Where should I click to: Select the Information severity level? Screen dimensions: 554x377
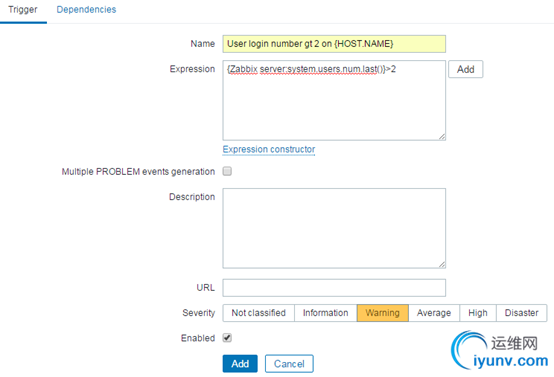[x=325, y=313]
